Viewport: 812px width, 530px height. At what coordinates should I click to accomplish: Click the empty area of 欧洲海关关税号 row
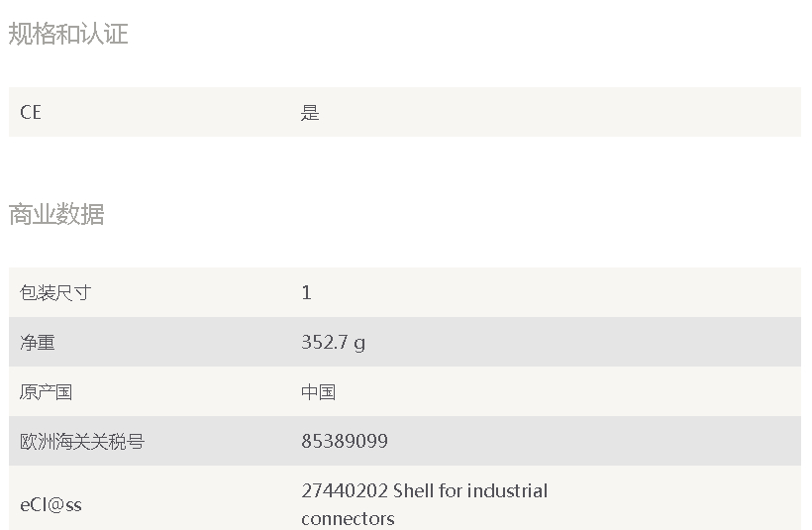[x=595, y=442]
